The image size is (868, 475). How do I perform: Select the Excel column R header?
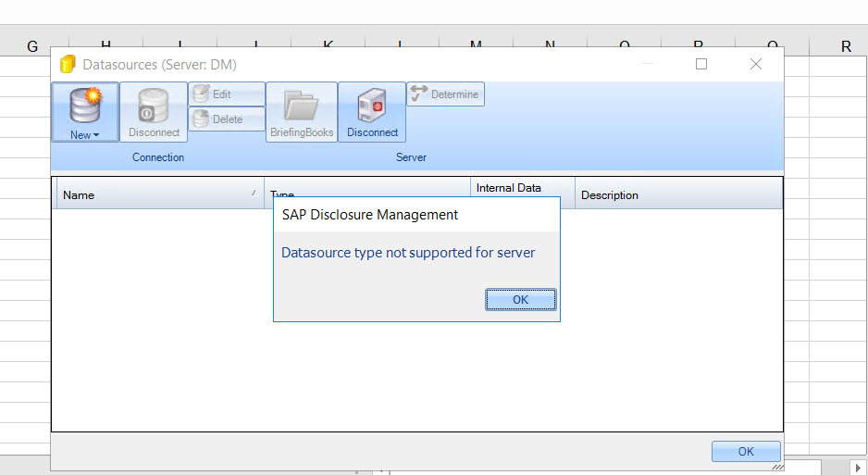point(846,46)
